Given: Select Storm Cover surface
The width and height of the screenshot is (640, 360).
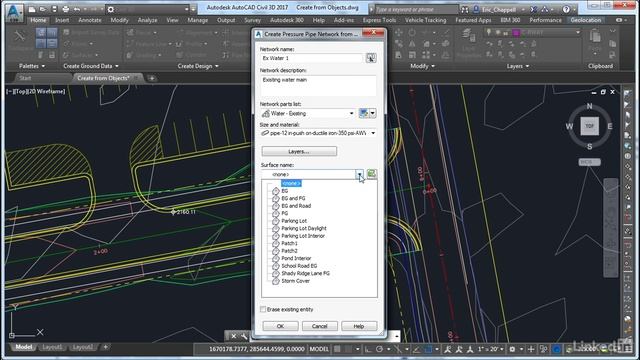Looking at the screenshot, I should 295,281.
